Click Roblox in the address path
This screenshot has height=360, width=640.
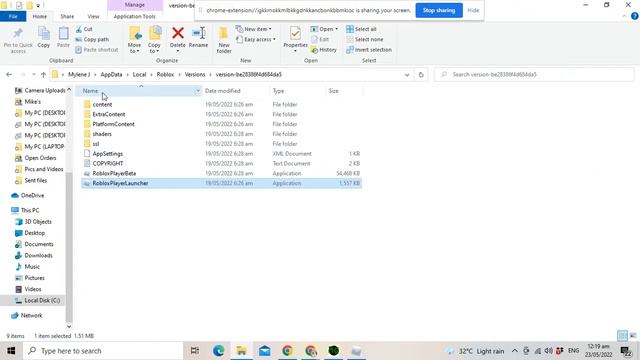click(165, 75)
